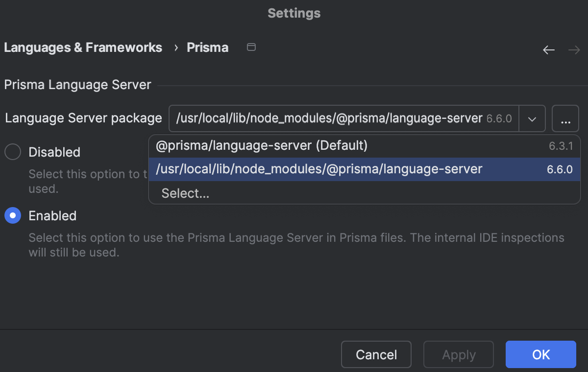The height and width of the screenshot is (372, 588).
Task: Click the Enabled option description text
Action: (296, 245)
